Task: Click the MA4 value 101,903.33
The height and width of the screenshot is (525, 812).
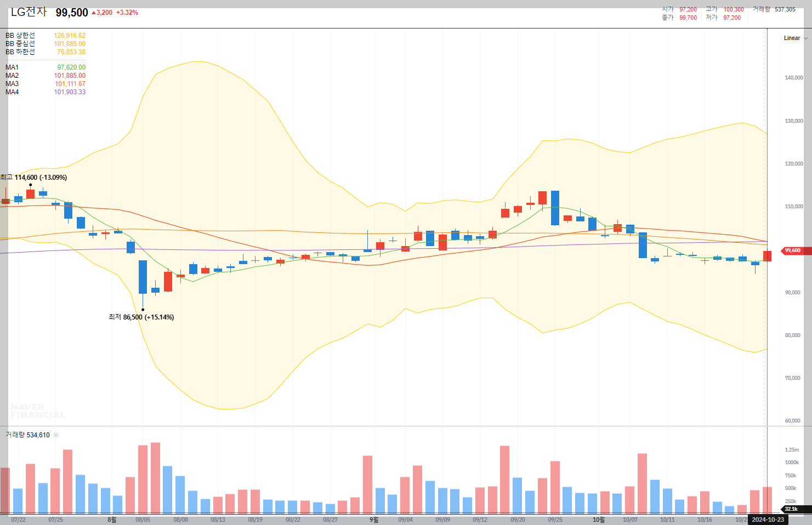Action: point(70,92)
